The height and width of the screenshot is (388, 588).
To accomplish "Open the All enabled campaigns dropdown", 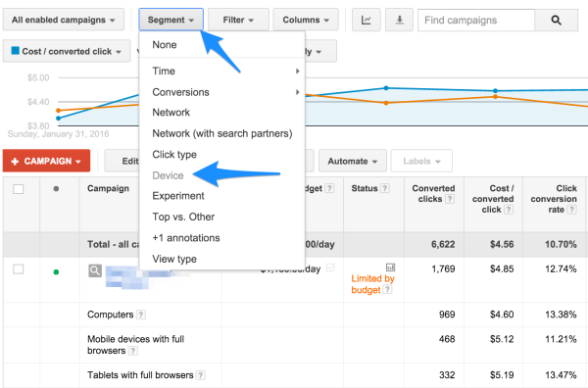I will point(64,20).
